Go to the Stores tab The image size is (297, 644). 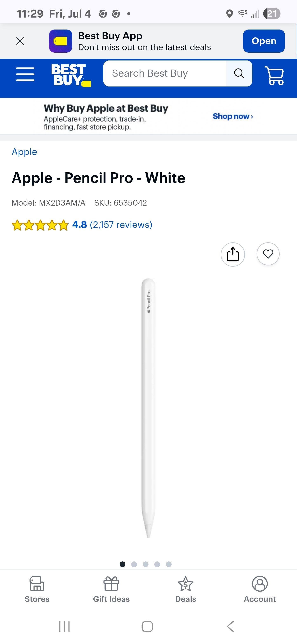point(37,590)
